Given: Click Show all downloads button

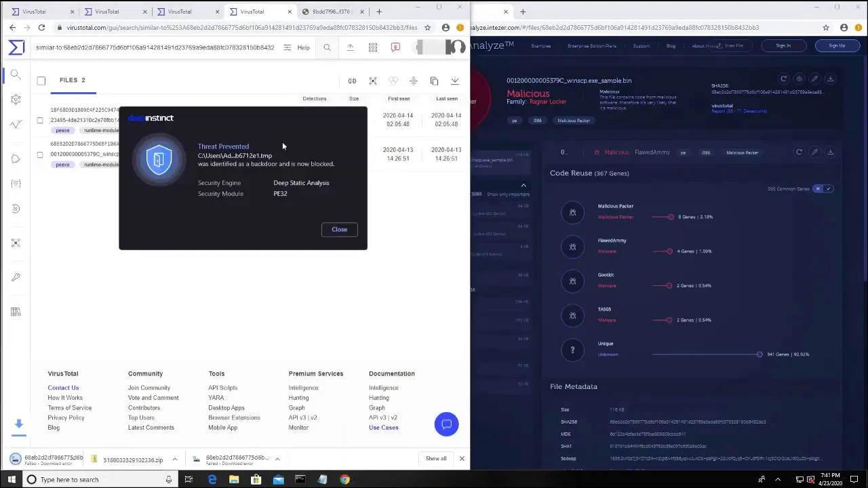Looking at the screenshot, I should click(436, 459).
